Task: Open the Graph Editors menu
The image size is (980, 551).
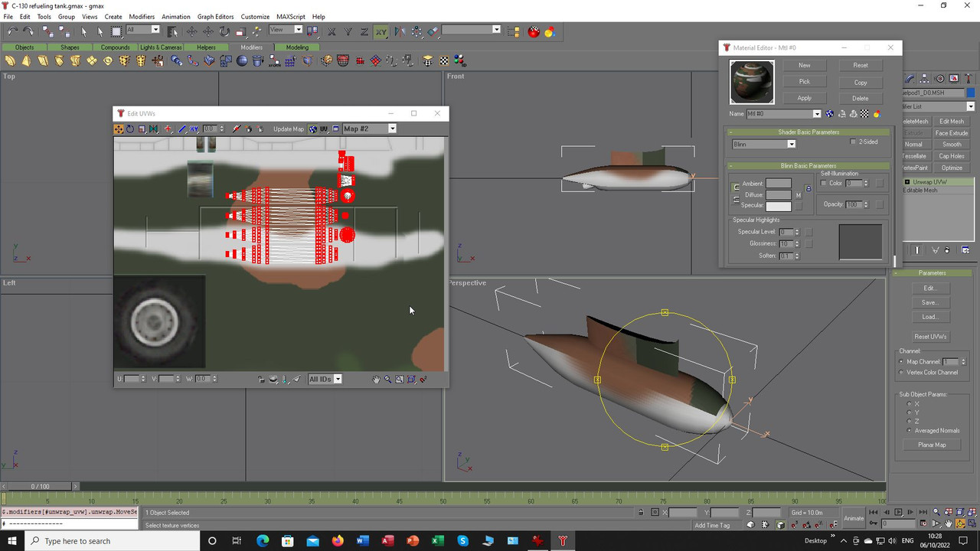Action: pos(215,16)
